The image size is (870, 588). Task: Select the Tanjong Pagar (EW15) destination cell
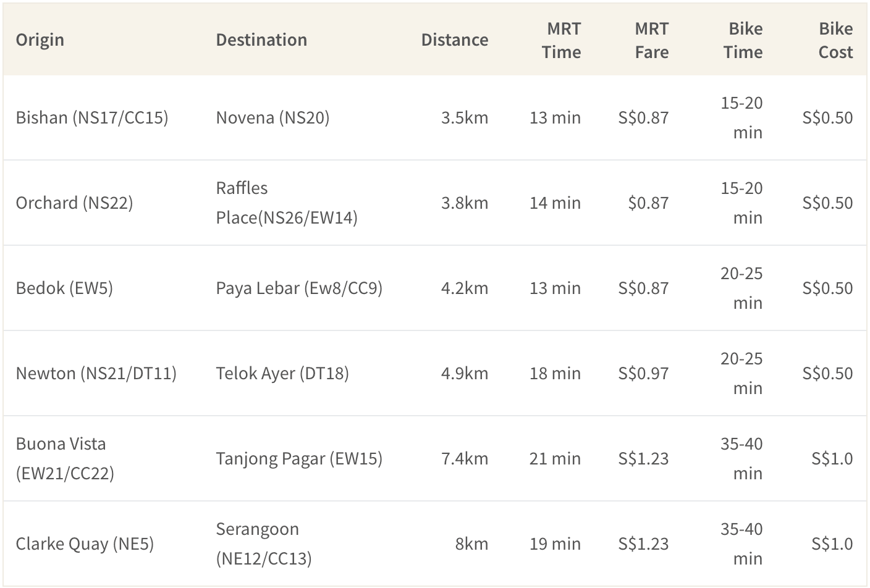pyautogui.click(x=299, y=458)
